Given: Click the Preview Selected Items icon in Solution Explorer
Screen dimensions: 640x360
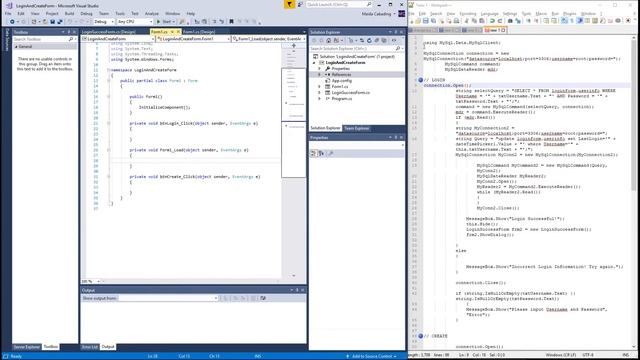Looking at the screenshot, I should 394,40.
